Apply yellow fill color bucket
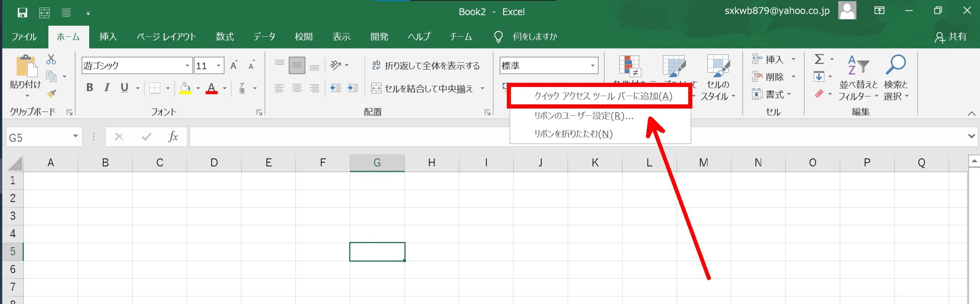 (x=185, y=88)
